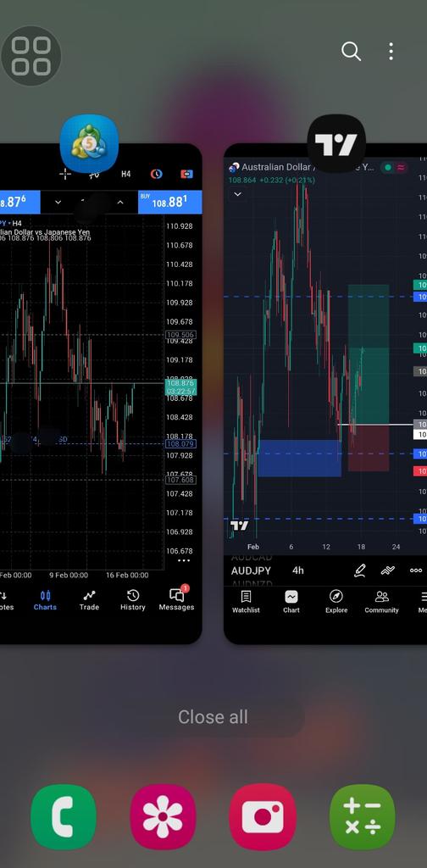
Task: Tap the clock icon in MetaTrader toolbar
Action: (x=157, y=174)
